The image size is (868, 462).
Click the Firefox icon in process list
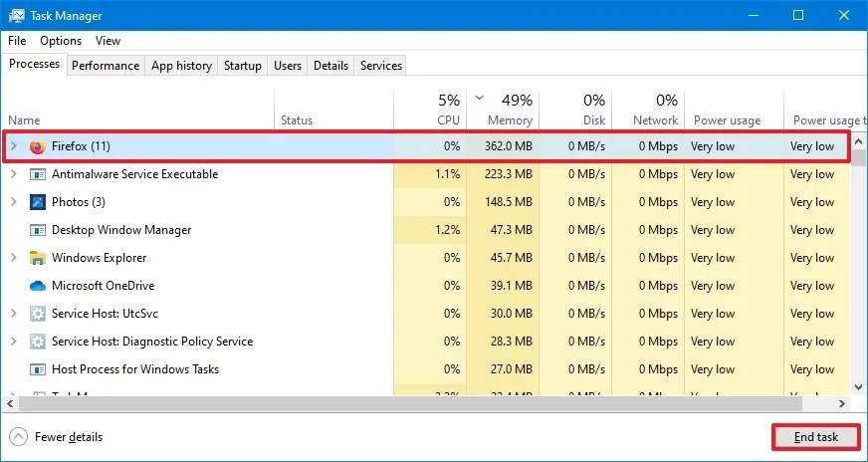point(38,146)
